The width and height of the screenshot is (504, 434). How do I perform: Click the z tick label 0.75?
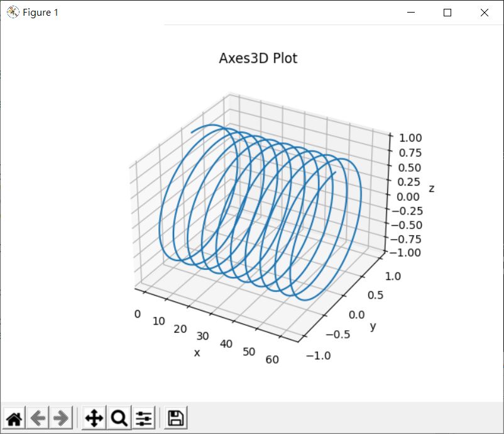(410, 153)
